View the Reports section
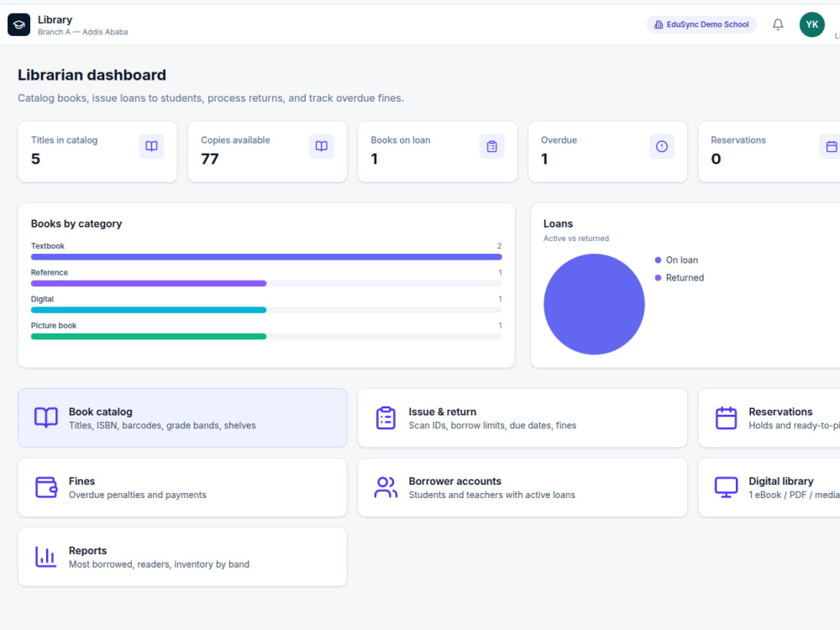Viewport: 840px width, 630px height. coord(182,557)
